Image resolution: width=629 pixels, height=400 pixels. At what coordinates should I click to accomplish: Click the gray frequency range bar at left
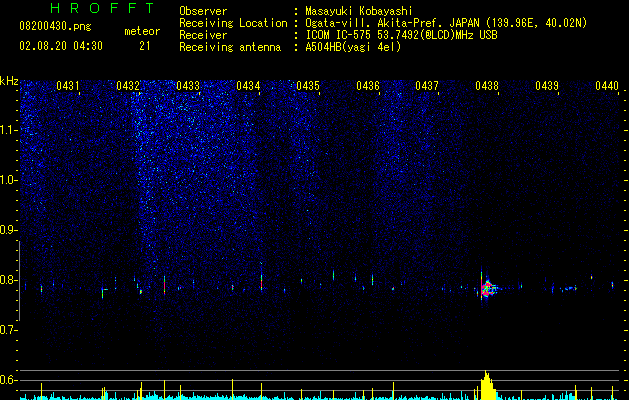[19, 281]
